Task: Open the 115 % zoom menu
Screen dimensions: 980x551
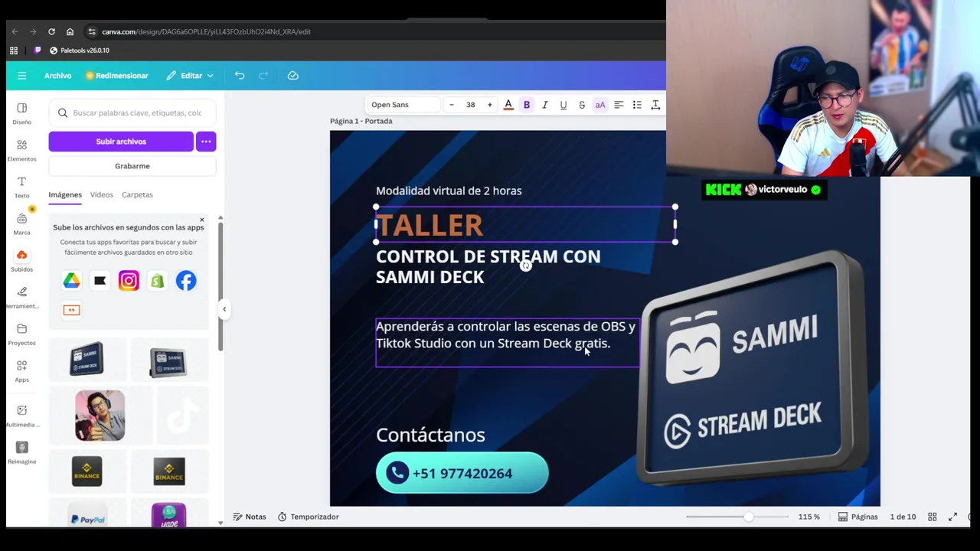Action: click(809, 517)
